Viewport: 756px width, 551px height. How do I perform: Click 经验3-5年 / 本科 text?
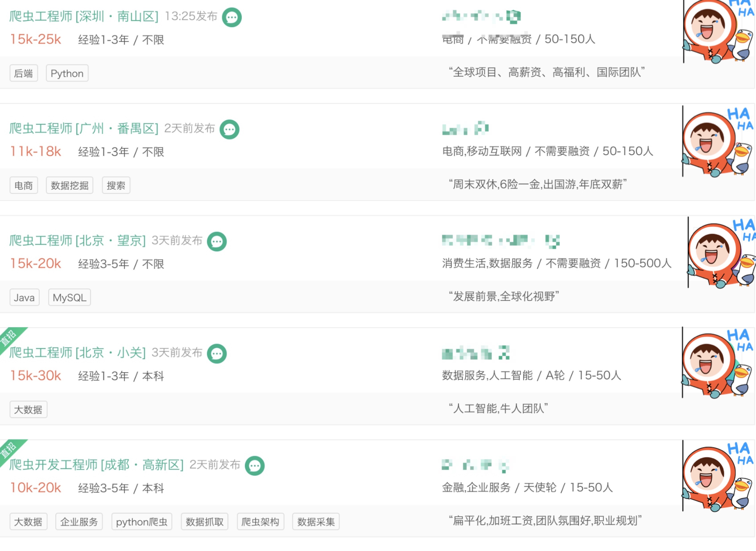click(x=121, y=488)
